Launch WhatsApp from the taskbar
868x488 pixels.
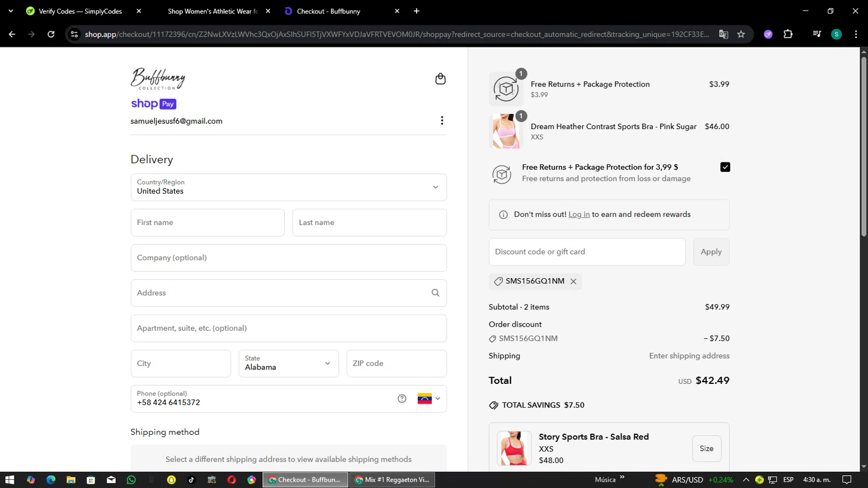click(x=131, y=480)
